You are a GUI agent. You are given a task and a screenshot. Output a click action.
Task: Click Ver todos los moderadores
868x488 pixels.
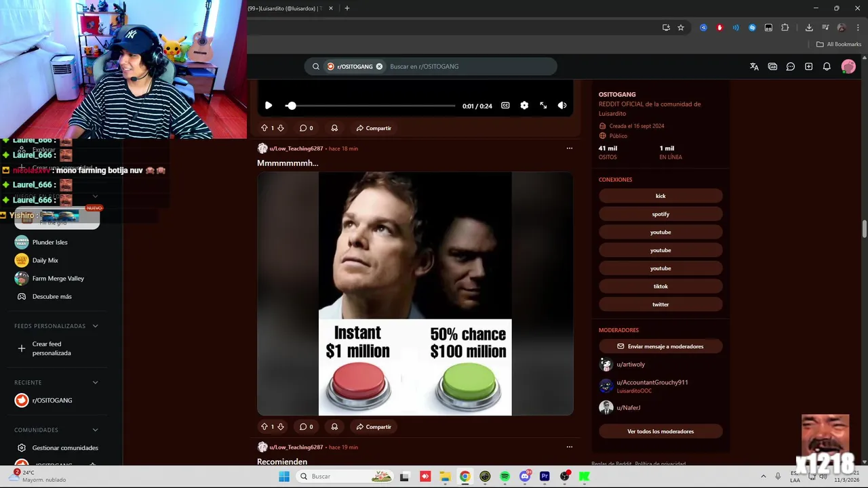[x=660, y=432]
